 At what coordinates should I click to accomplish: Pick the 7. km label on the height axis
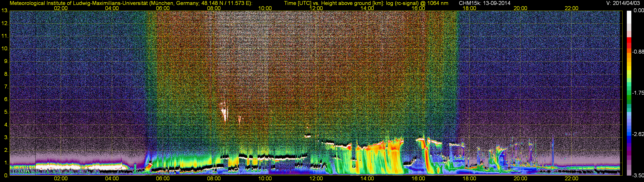point(6,87)
